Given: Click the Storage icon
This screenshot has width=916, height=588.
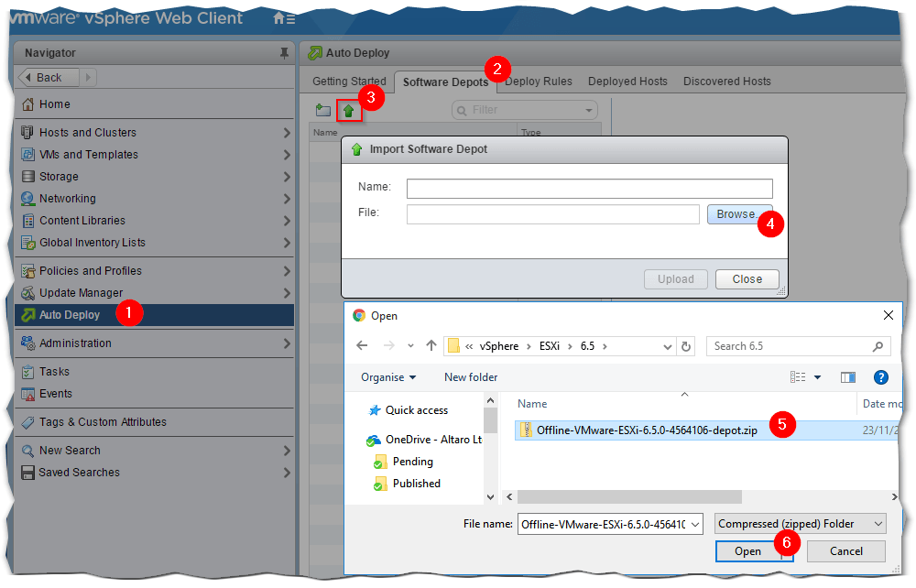Looking at the screenshot, I should tap(27, 177).
